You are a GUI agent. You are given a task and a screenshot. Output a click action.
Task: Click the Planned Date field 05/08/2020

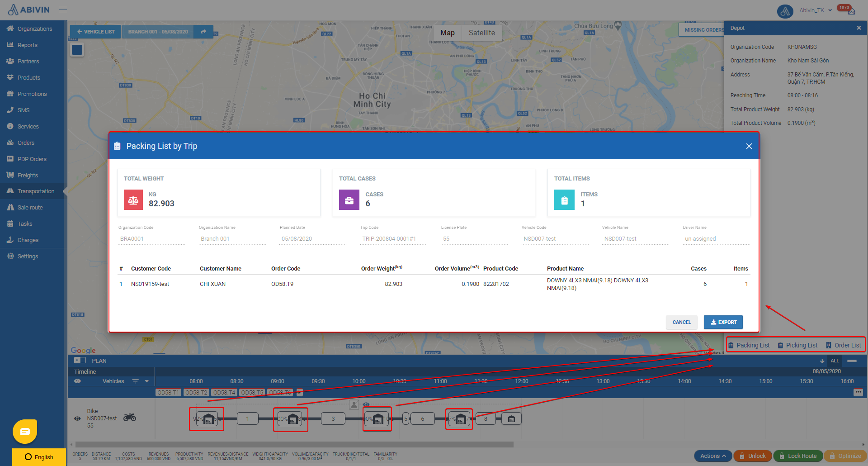(313, 238)
